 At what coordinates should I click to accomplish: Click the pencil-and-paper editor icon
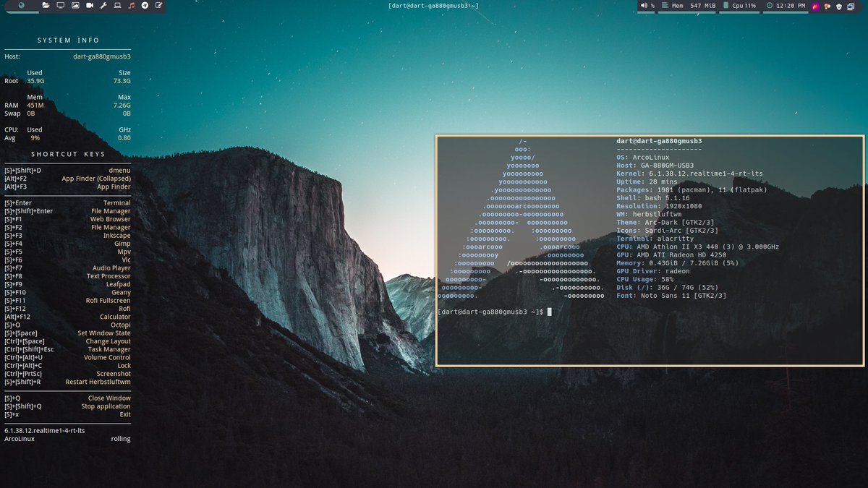(x=158, y=6)
